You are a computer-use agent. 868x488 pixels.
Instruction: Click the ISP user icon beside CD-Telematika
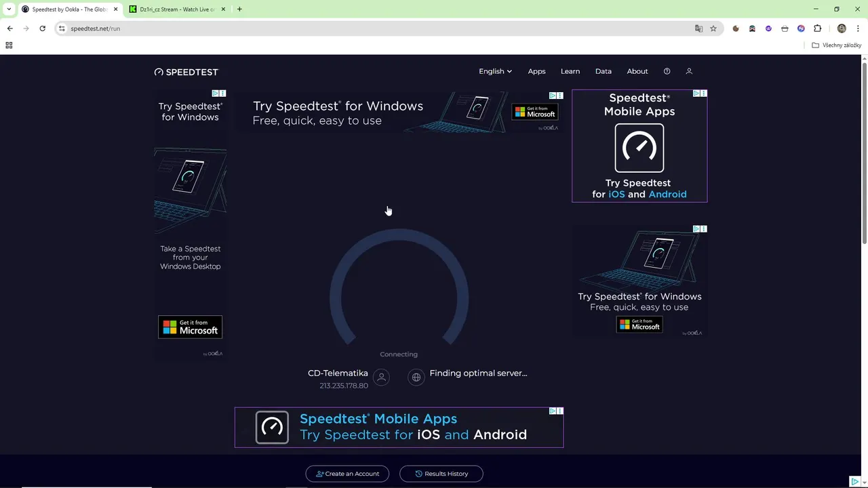381,378
